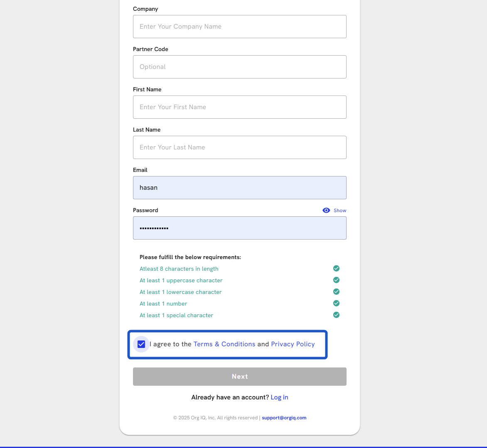Open the Terms & Conditions link
The height and width of the screenshot is (448, 487).
224,344
